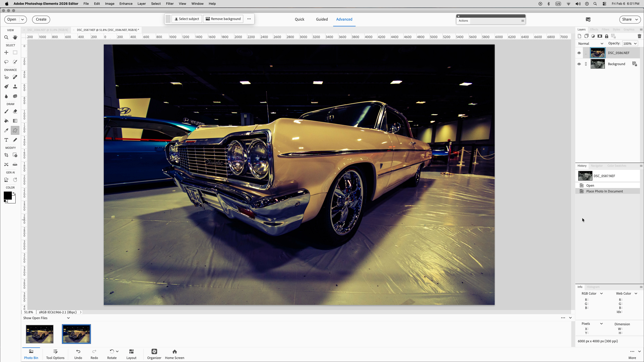Open the Enhance menu

pos(126,4)
